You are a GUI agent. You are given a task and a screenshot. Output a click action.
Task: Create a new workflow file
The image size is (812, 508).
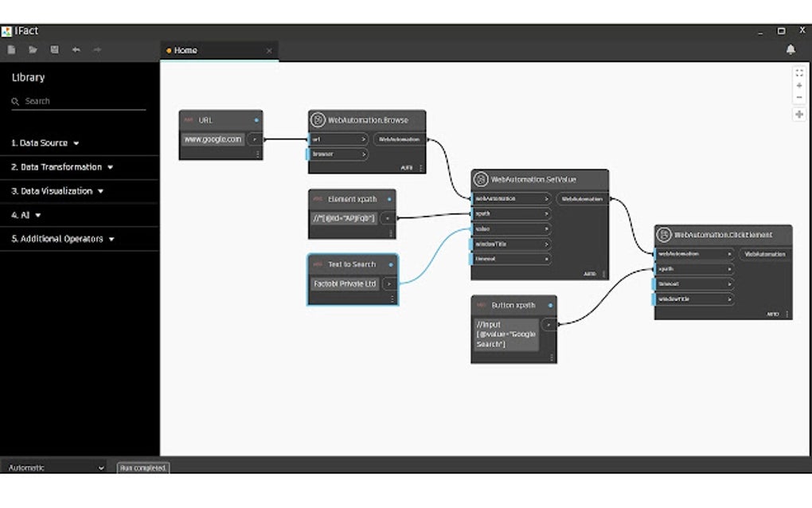(x=11, y=49)
